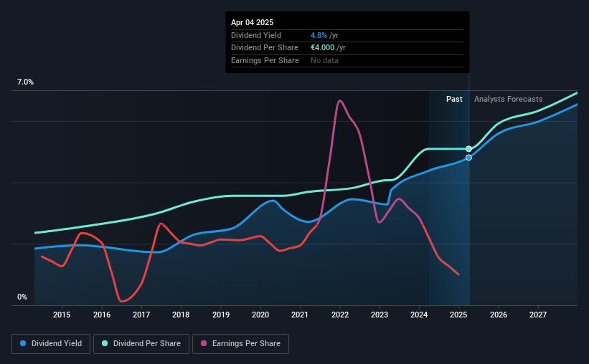Image resolution: width=589 pixels, height=364 pixels.
Task: Toggle the Earnings Per Share legend button
Action: pyautogui.click(x=240, y=344)
